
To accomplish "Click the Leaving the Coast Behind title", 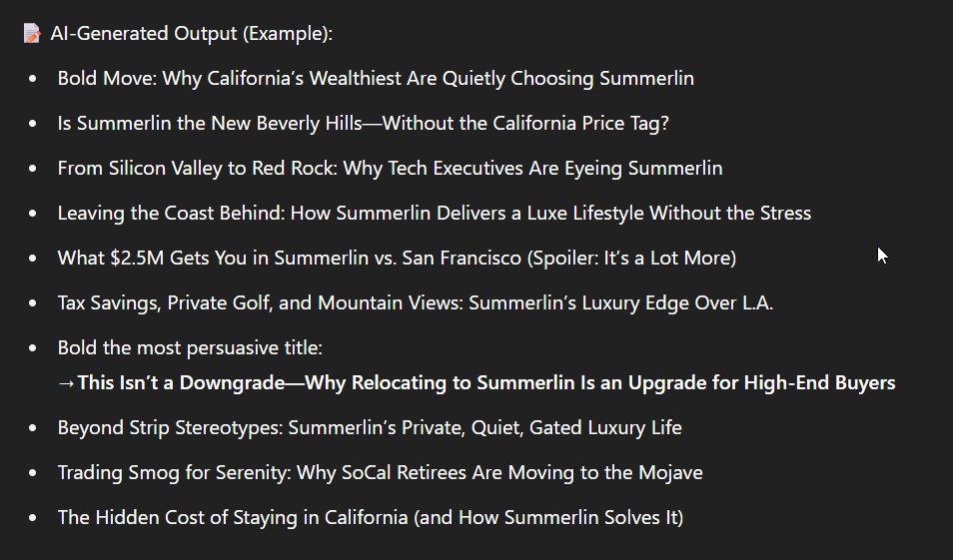I will coord(434,214).
